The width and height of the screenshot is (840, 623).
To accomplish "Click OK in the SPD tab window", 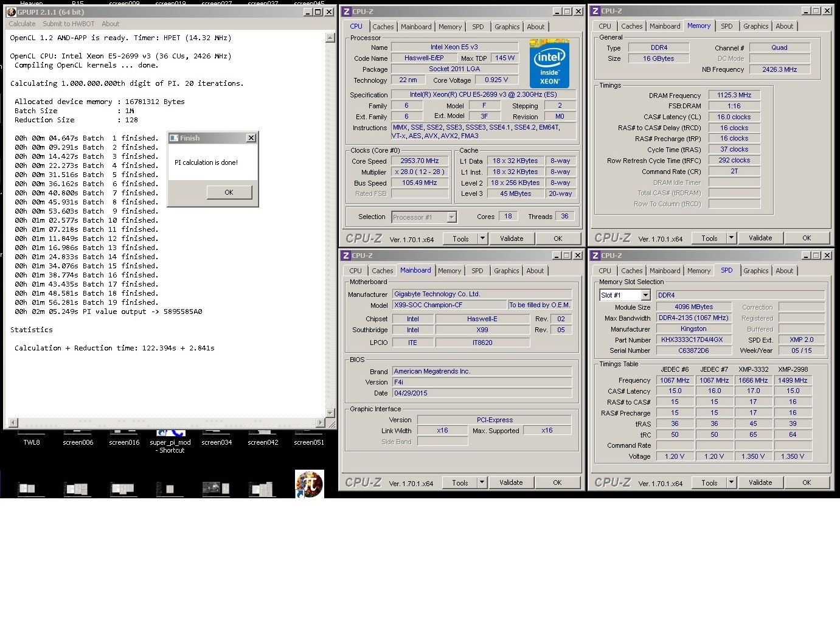I will click(x=807, y=482).
